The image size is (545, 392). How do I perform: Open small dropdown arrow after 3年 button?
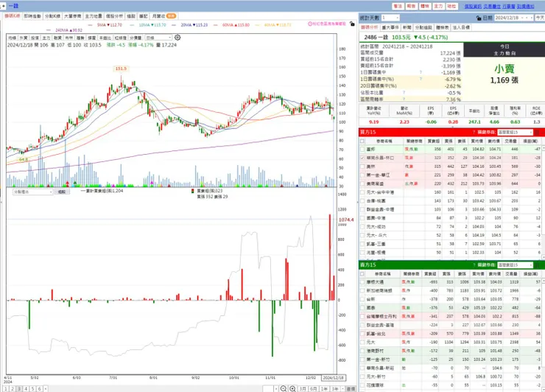[342, 388]
